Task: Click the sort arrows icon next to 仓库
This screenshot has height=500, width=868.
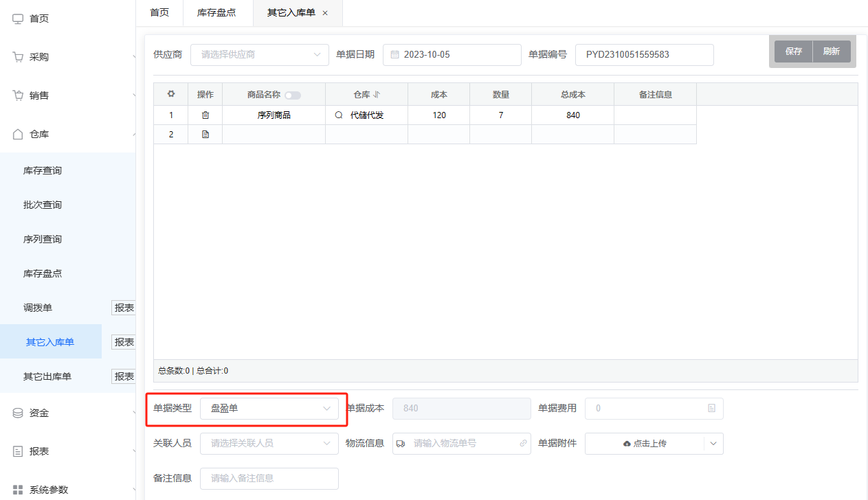Action: pyautogui.click(x=377, y=95)
